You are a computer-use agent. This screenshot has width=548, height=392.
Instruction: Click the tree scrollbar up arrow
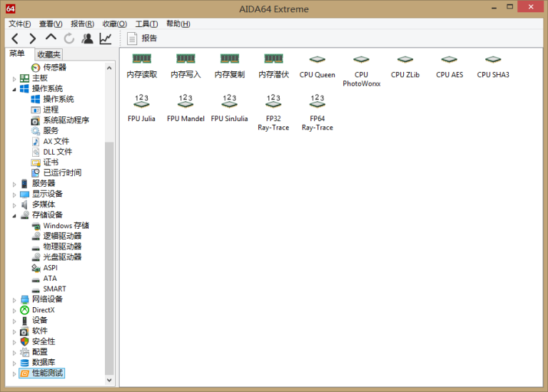(x=109, y=68)
